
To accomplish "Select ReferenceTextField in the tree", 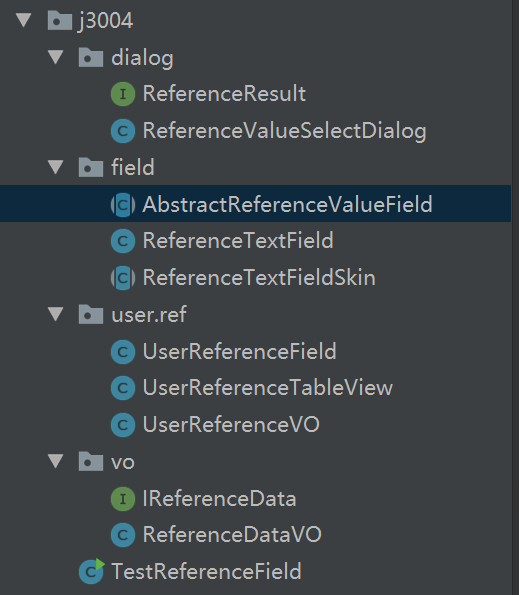I will tap(238, 241).
